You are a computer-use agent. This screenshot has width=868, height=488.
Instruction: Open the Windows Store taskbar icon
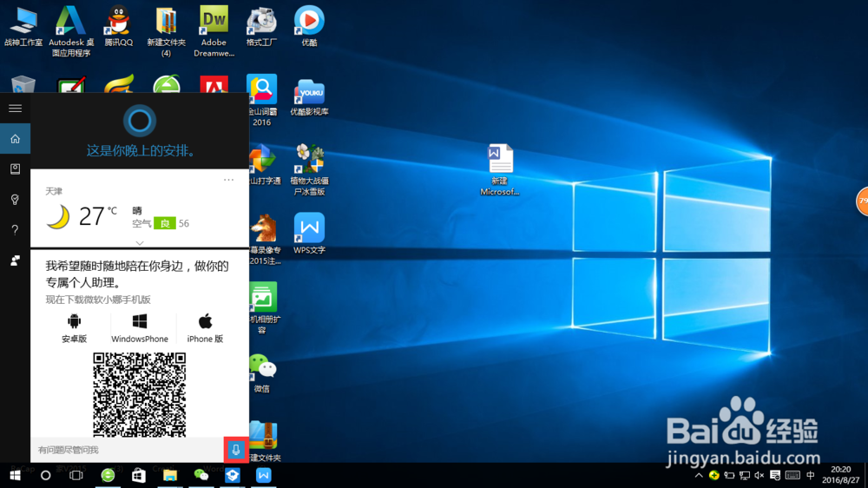click(139, 475)
